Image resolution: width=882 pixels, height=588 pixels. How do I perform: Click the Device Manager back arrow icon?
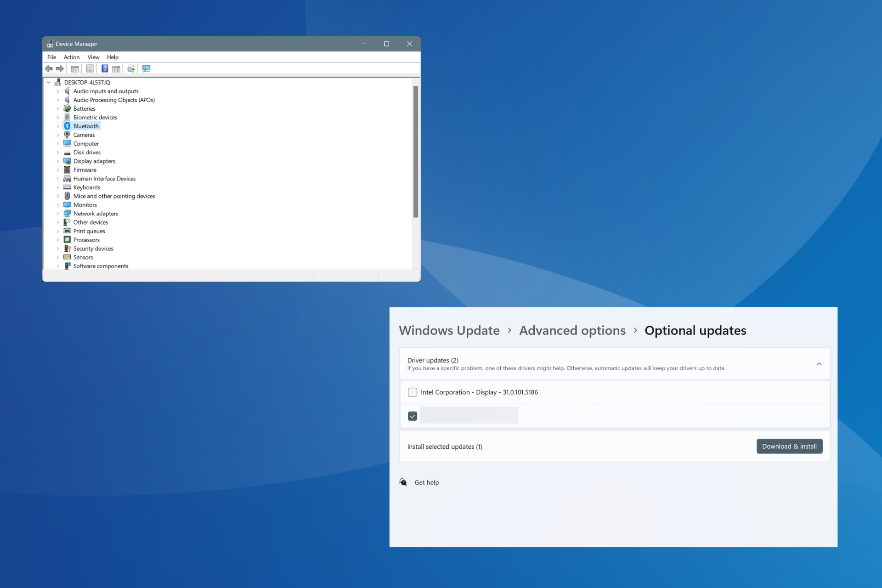(x=50, y=69)
